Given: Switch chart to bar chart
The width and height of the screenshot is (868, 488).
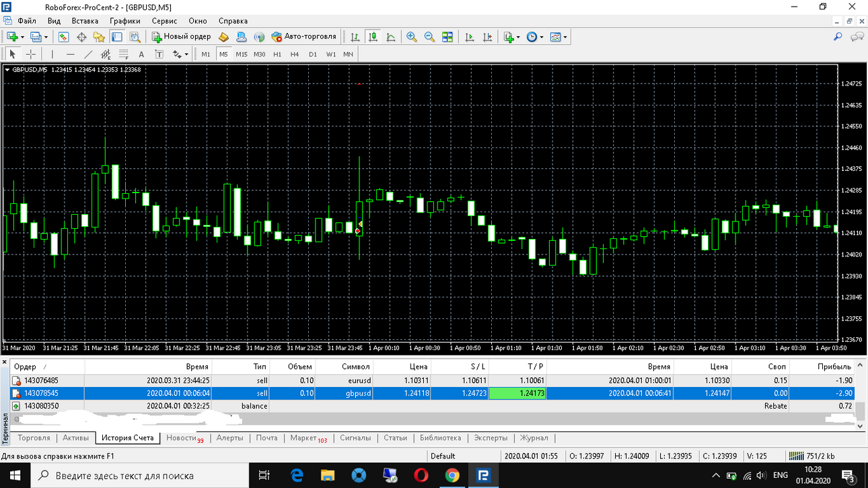Looking at the screenshot, I should click(x=355, y=37).
